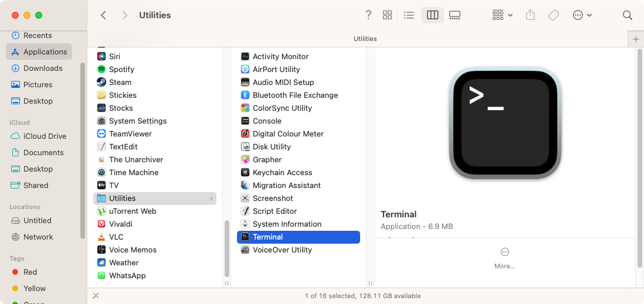The height and width of the screenshot is (304, 644).
Task: Expand the Utilities folder chevron
Action: (x=211, y=198)
